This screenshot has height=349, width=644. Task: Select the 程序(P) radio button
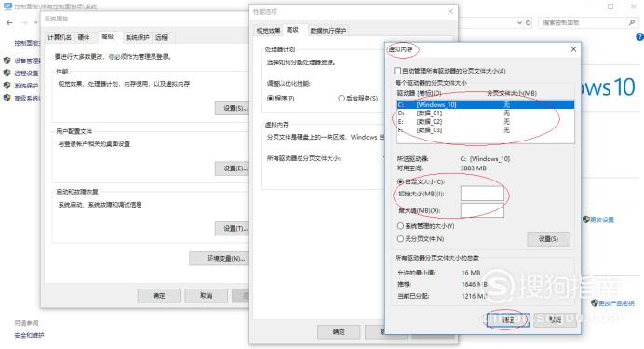coord(281,98)
